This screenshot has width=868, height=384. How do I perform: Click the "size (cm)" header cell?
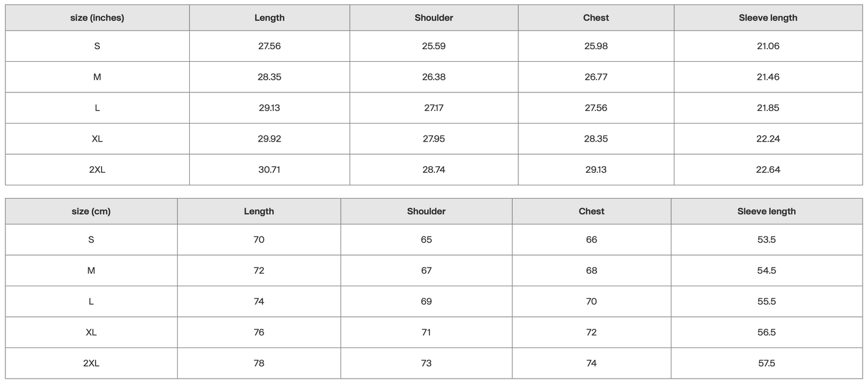91,211
